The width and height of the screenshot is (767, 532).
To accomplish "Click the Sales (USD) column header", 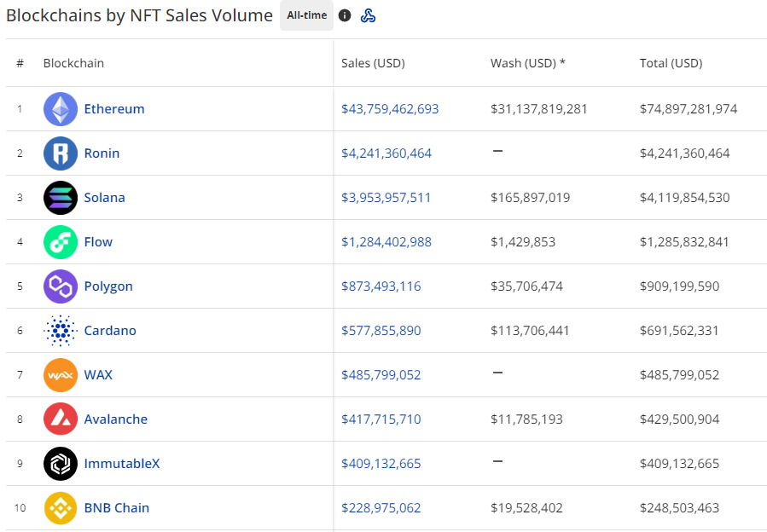I will tap(373, 63).
